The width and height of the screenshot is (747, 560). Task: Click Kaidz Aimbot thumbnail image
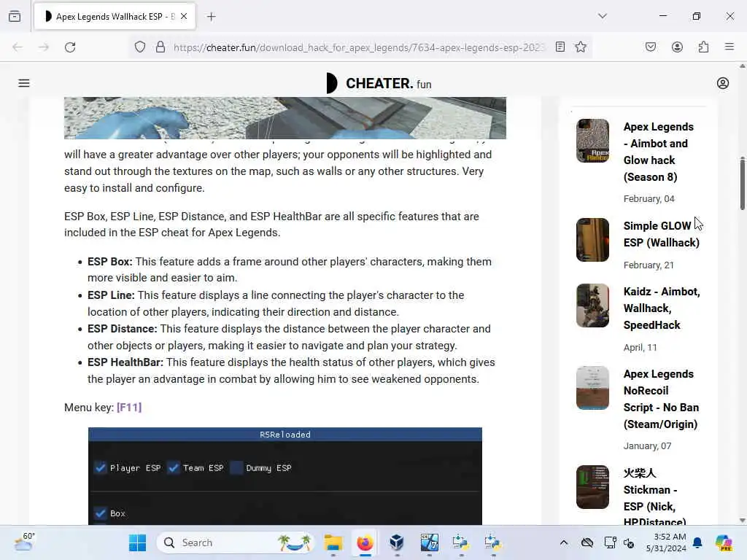pos(592,306)
